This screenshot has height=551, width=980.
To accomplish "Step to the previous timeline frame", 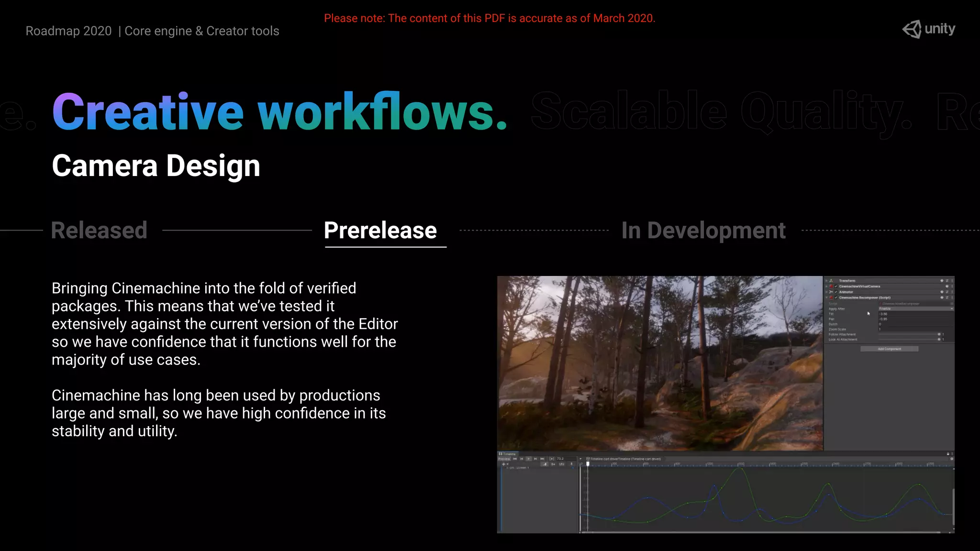I will tap(522, 459).
